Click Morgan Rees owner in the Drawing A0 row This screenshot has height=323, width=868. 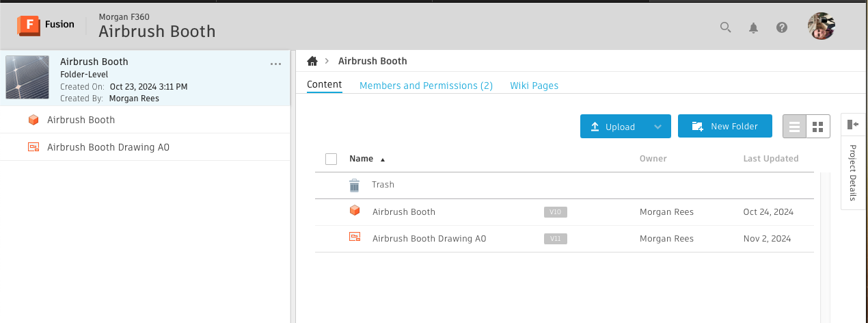(x=666, y=239)
